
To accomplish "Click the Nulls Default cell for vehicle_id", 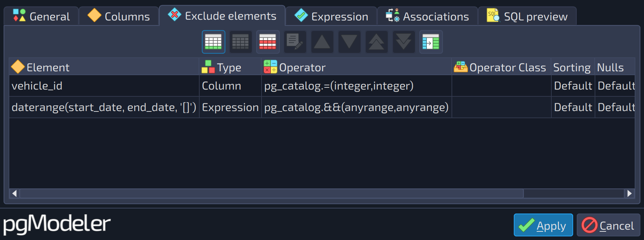I will tap(615, 86).
